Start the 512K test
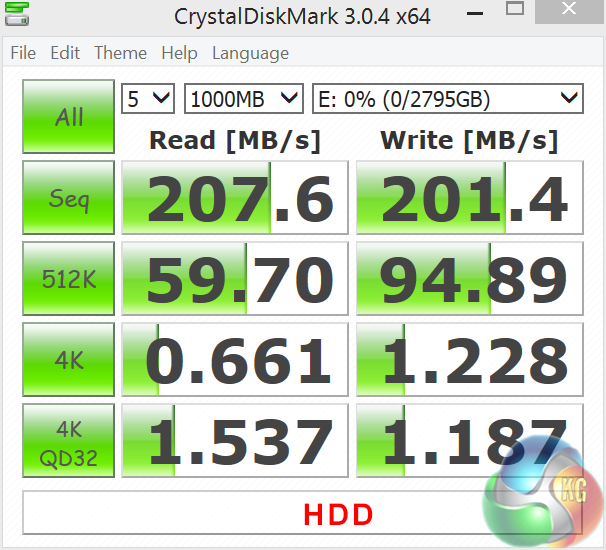This screenshot has width=606, height=550. [x=68, y=279]
